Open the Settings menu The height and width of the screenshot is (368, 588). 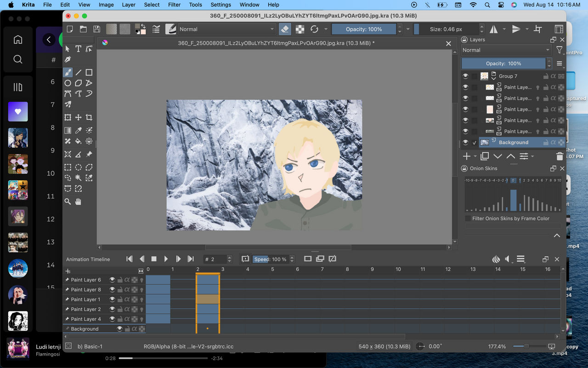(x=220, y=5)
